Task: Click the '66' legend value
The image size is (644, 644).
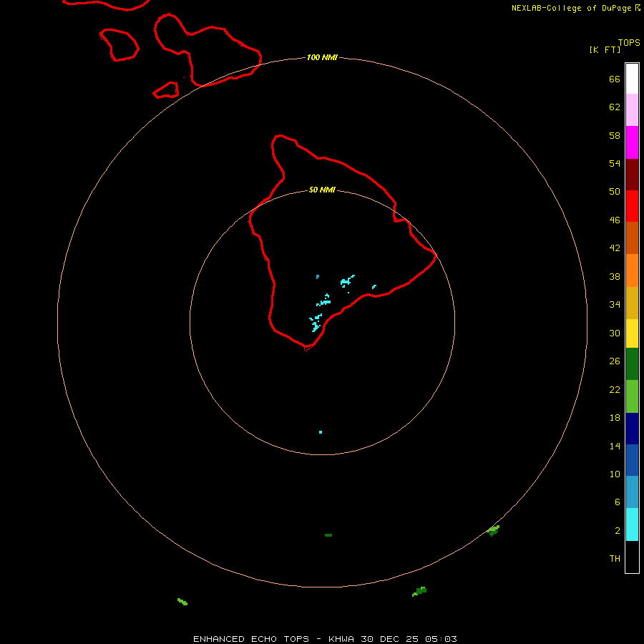Action: click(615, 79)
